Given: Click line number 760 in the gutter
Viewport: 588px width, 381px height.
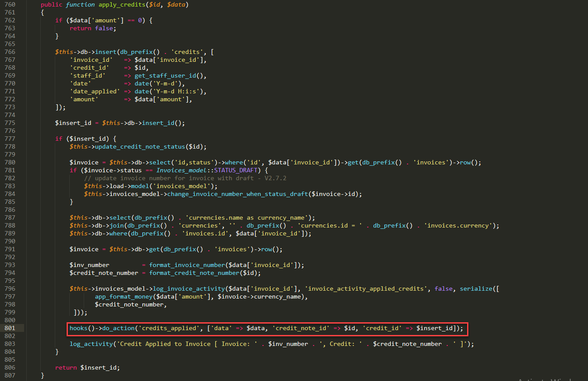Looking at the screenshot, I should click(x=9, y=4).
